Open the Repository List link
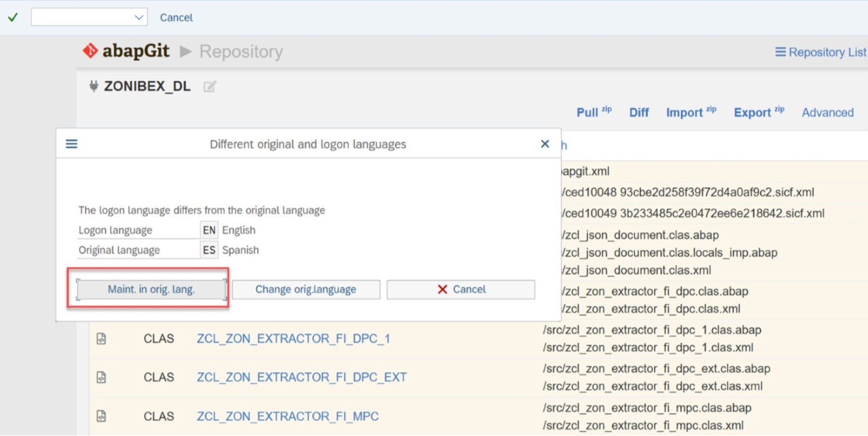 pos(821,52)
